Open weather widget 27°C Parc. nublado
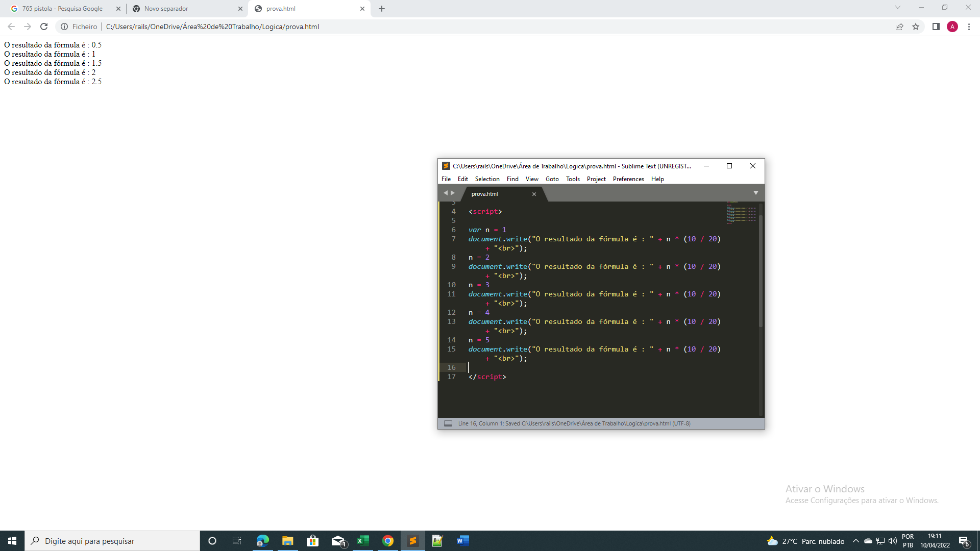 (x=805, y=541)
